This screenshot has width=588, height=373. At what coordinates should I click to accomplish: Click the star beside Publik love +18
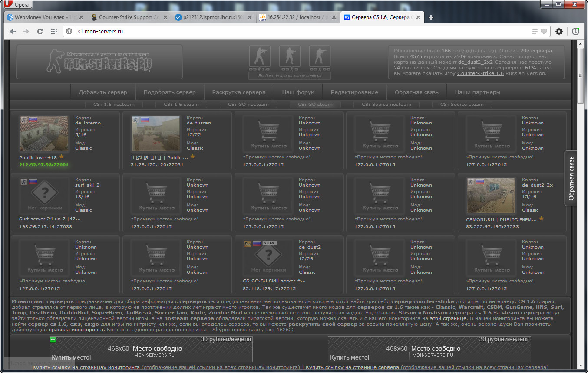pyautogui.click(x=62, y=157)
